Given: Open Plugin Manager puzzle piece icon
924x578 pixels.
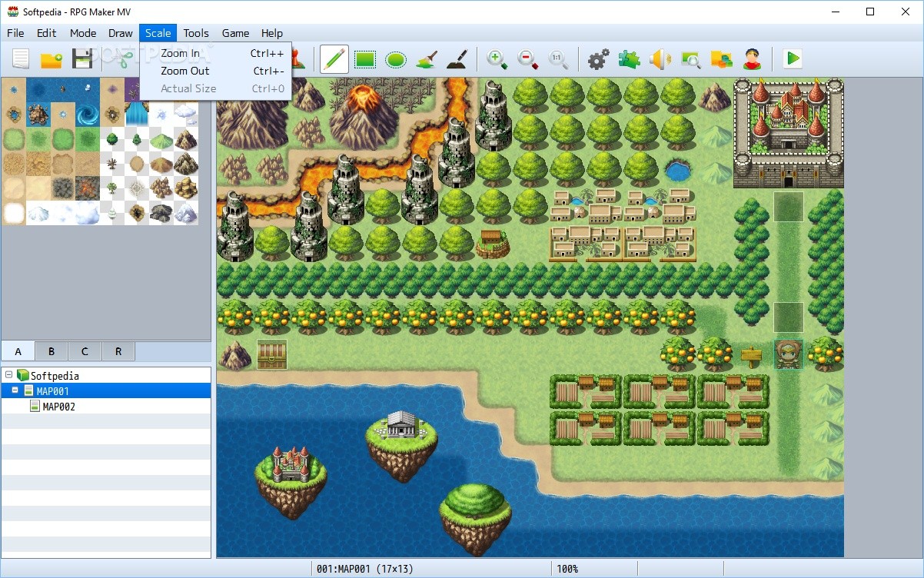Looking at the screenshot, I should coord(629,59).
